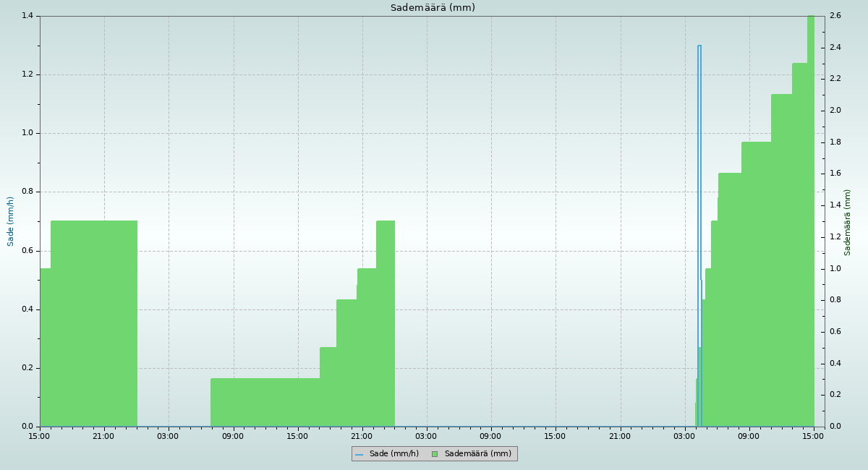Click the 2.6 tick label on right axis
This screenshot has width=868, height=470.
coord(835,16)
